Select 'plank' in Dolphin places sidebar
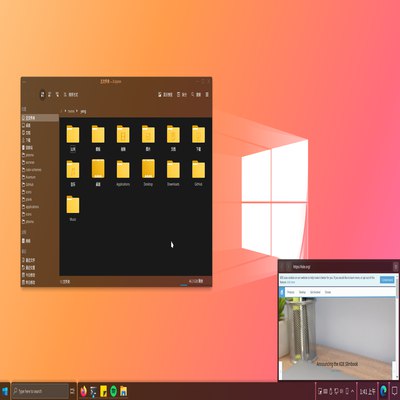400x400 pixels. 40,199
